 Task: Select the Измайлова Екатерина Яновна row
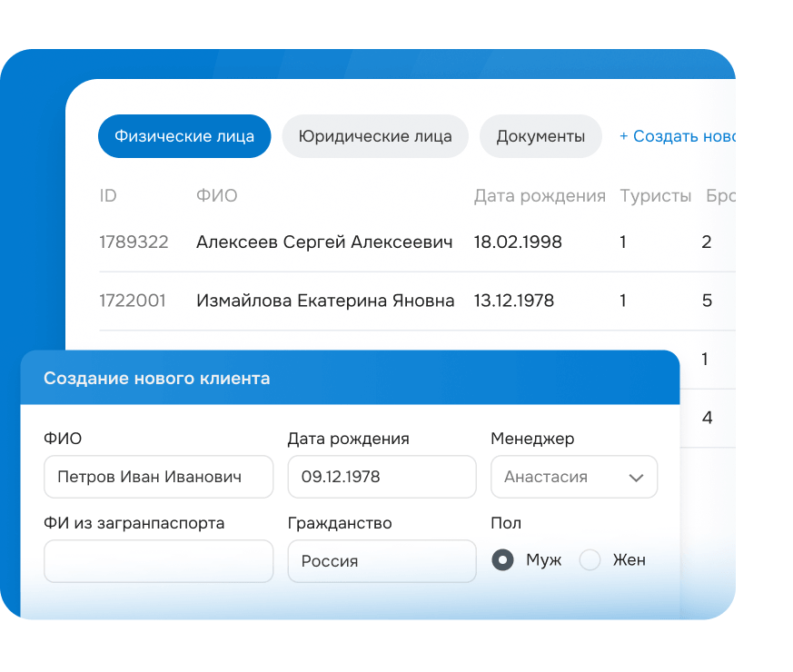click(x=325, y=301)
